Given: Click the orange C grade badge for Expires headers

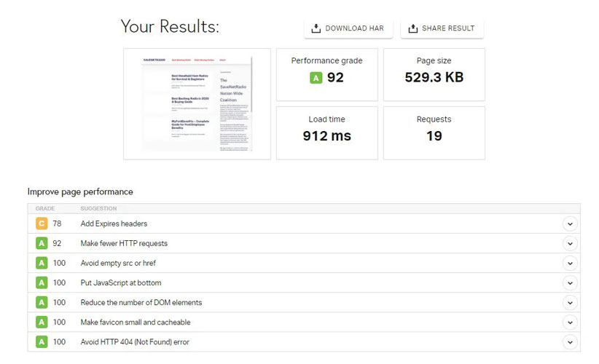Looking at the screenshot, I should (42, 223).
